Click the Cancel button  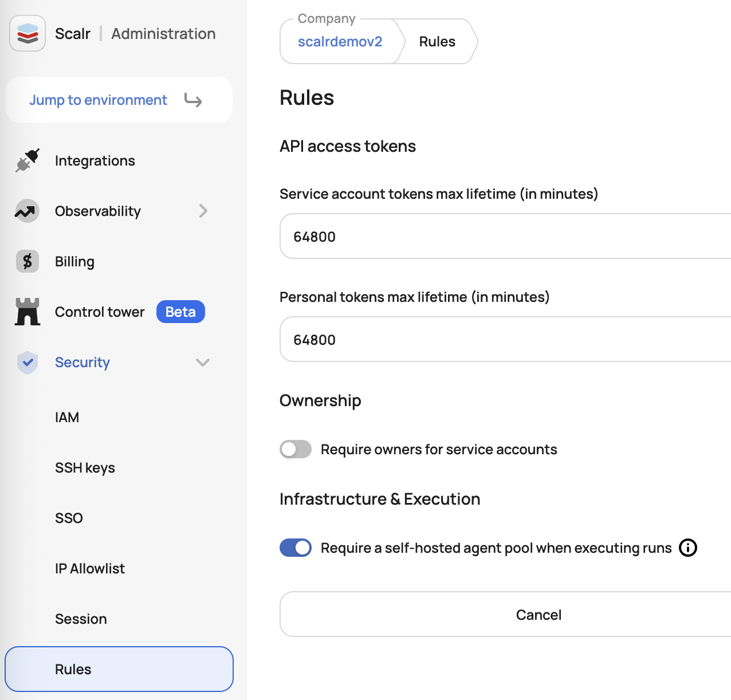coord(505,614)
